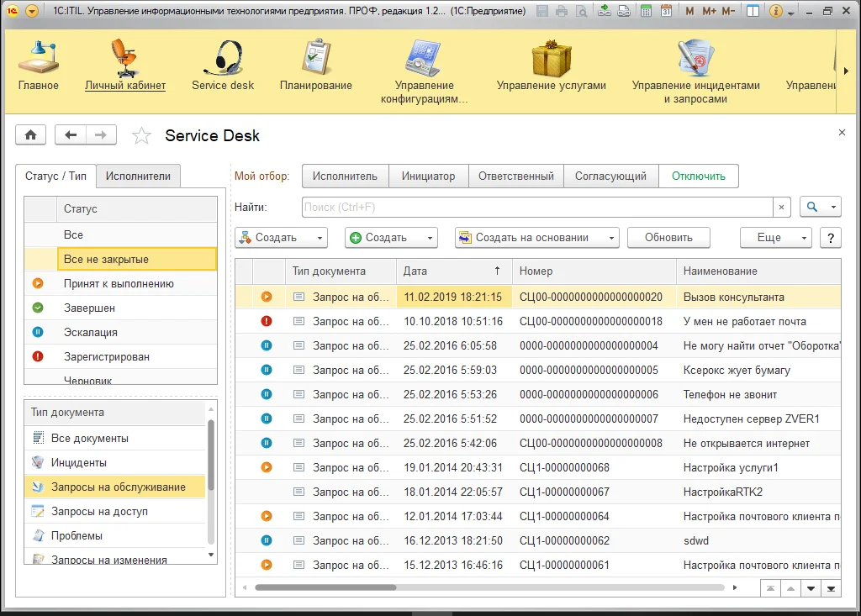Open the calendar from the title bar
Screen dimensions: 861x616
click(x=666, y=10)
